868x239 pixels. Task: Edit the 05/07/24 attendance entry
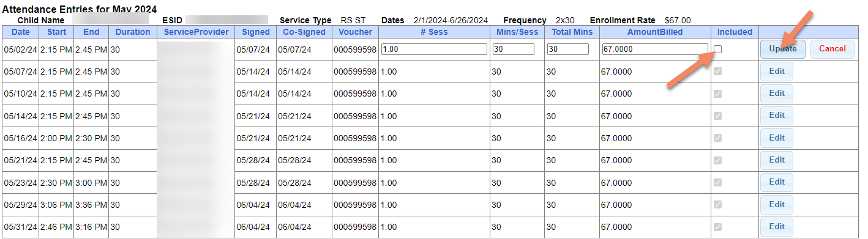point(777,72)
